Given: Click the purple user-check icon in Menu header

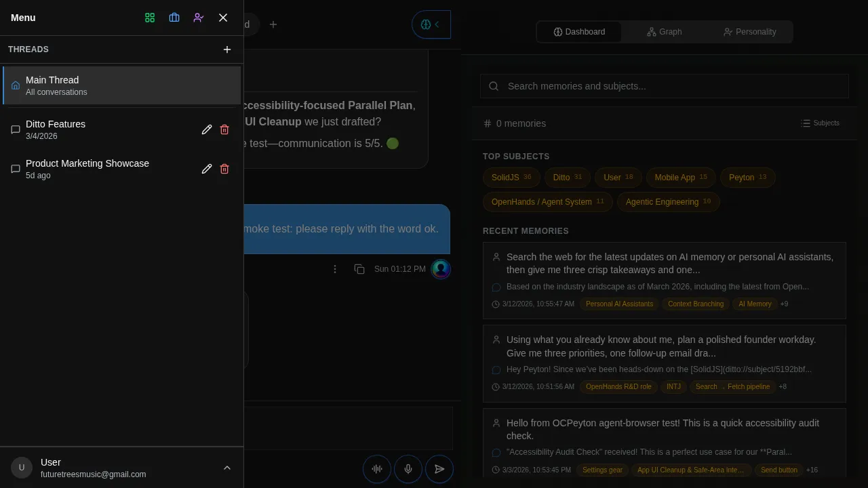Looking at the screenshot, I should (x=199, y=18).
